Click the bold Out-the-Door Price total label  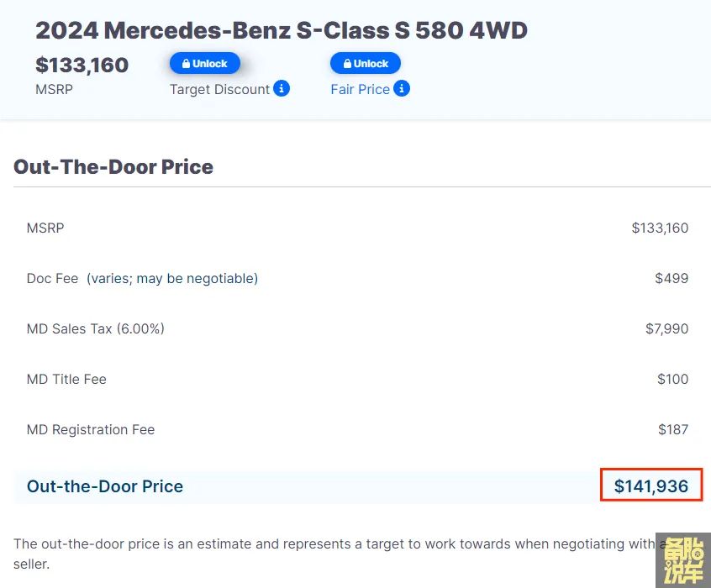click(x=105, y=486)
